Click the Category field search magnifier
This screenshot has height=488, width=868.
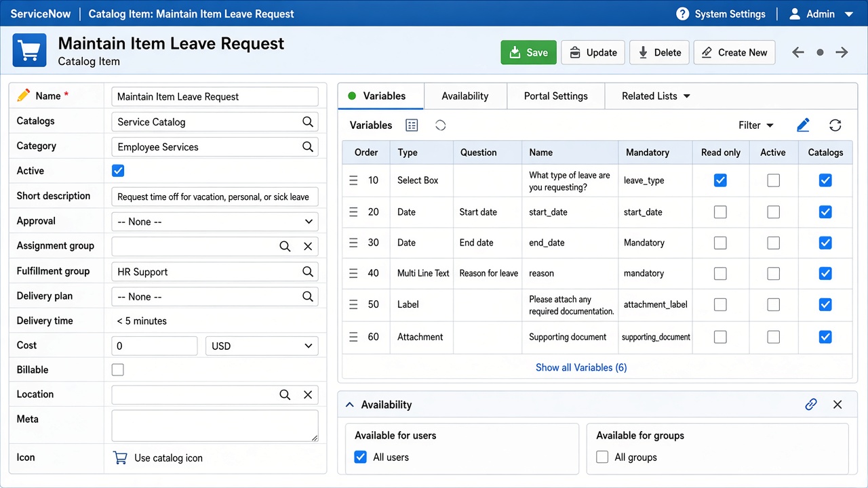308,146
